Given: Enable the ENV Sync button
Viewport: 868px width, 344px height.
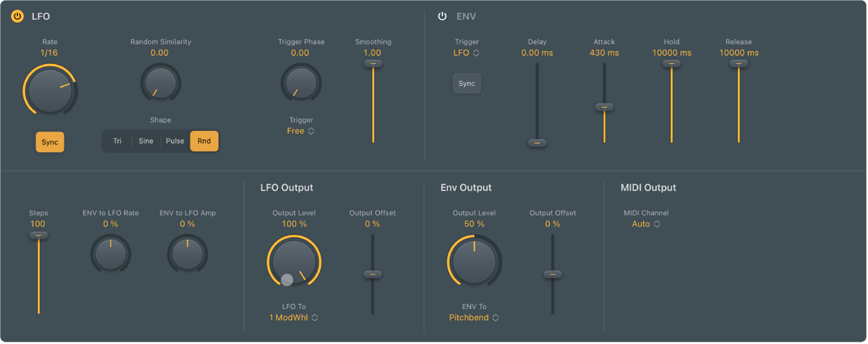Looking at the screenshot, I should click(x=467, y=84).
